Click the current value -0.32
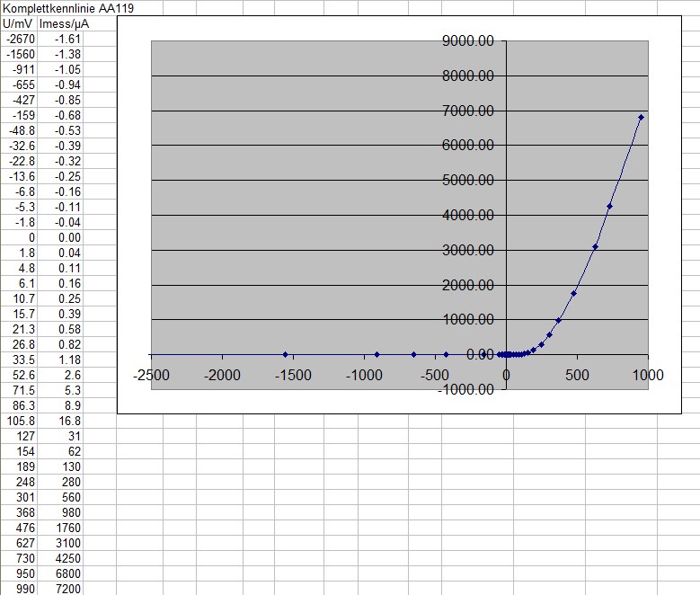700x595 pixels. (60, 161)
